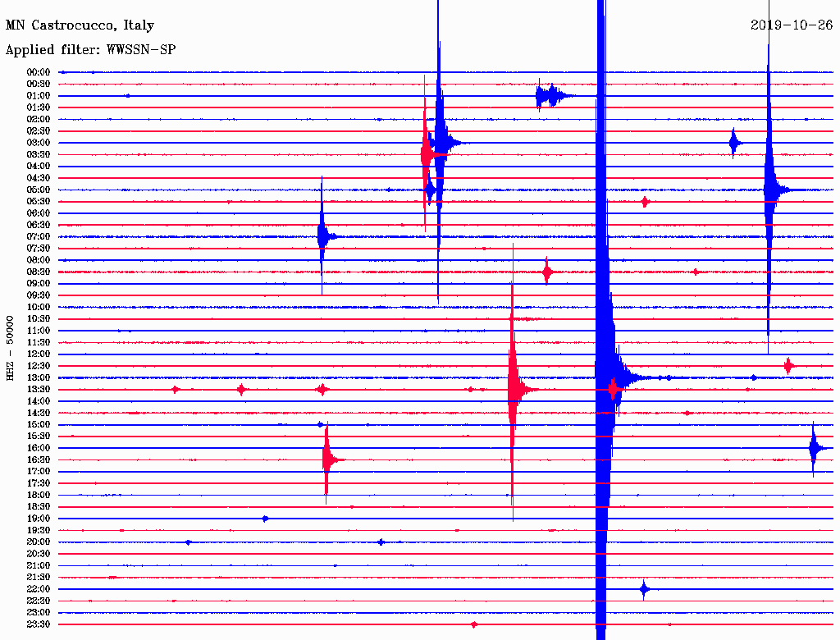
Task: Click the red seismic burst on the 12:30 trace
Action: tap(788, 366)
